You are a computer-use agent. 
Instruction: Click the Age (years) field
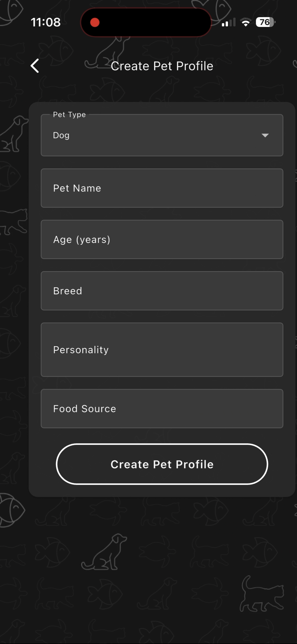click(x=162, y=240)
